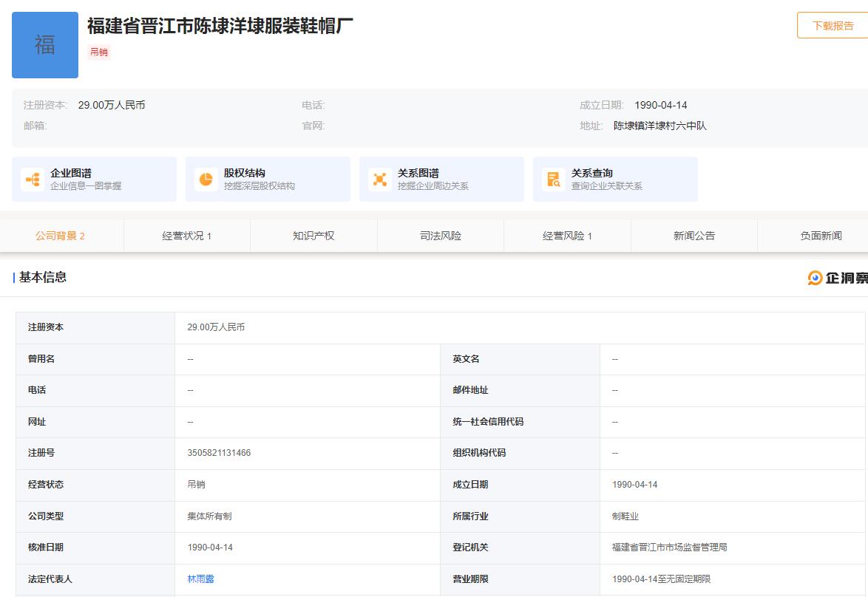The height and width of the screenshot is (597, 868).
Task: Click the 关系图谱 network icon
Action: (379, 179)
